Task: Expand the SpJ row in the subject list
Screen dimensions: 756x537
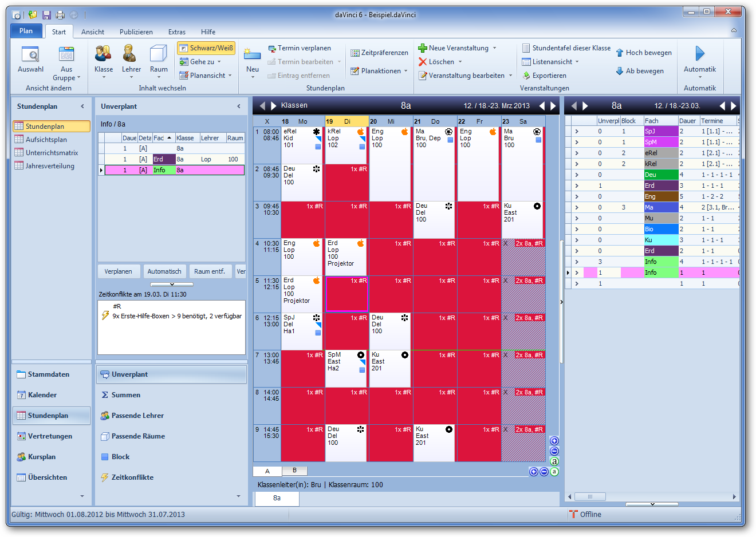Action: click(x=577, y=131)
